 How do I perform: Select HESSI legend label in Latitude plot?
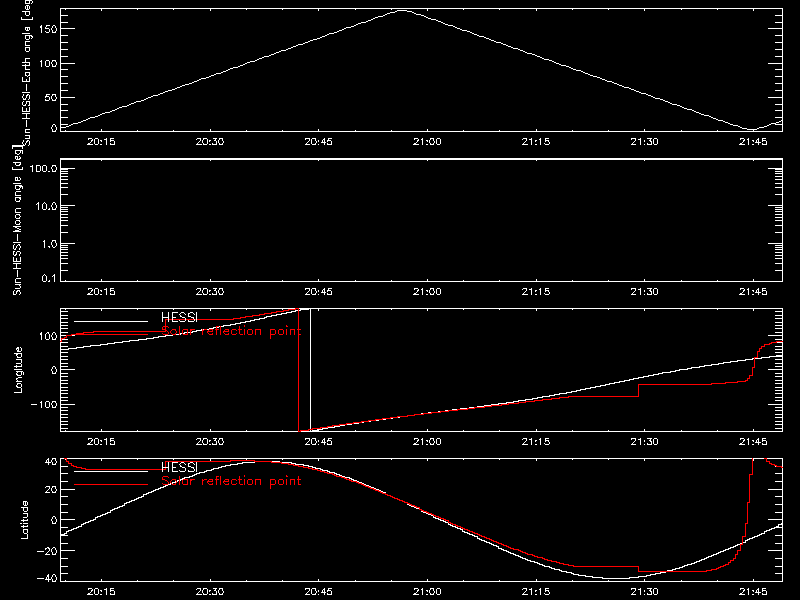(x=179, y=467)
